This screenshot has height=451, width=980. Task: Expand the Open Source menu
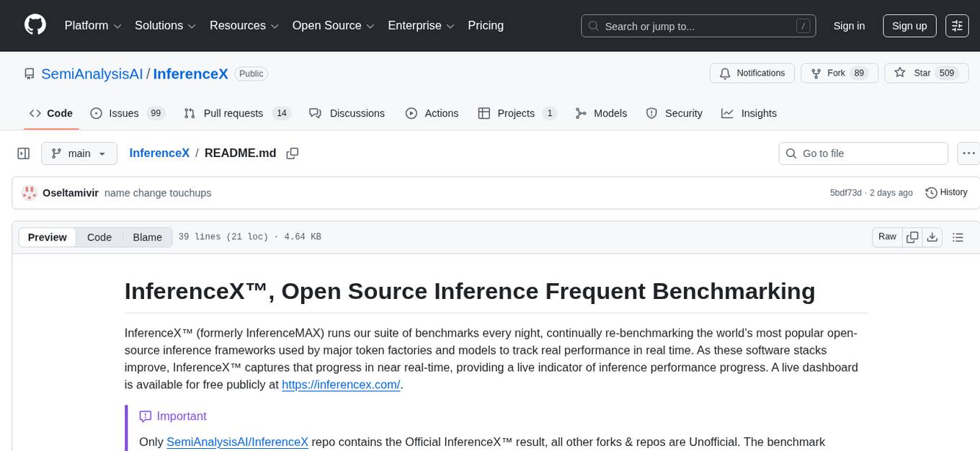pyautogui.click(x=333, y=26)
